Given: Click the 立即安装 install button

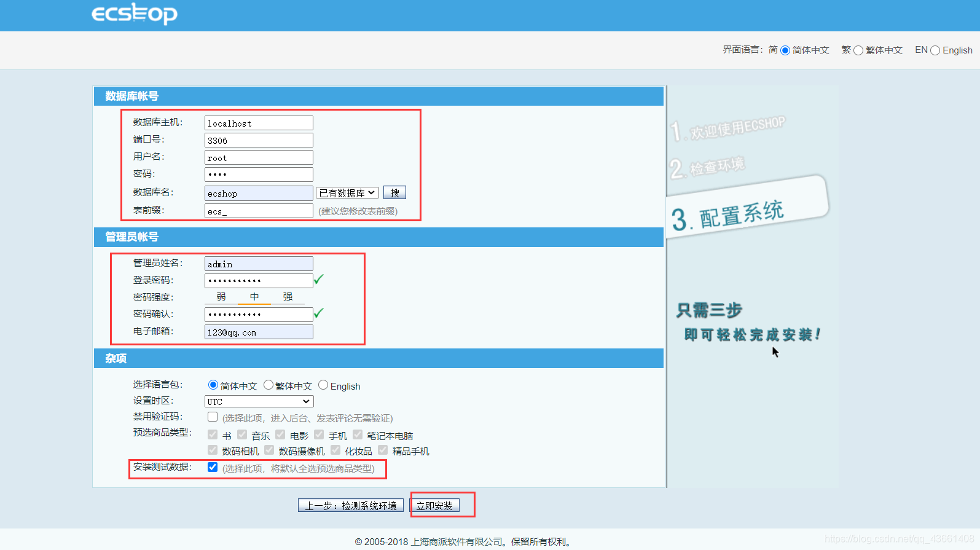Looking at the screenshot, I should tap(434, 505).
